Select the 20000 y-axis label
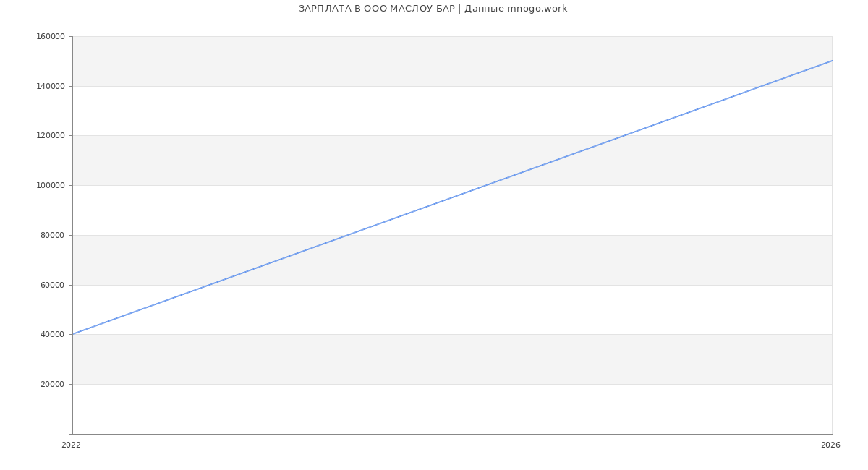868x470 pixels. coord(52,384)
